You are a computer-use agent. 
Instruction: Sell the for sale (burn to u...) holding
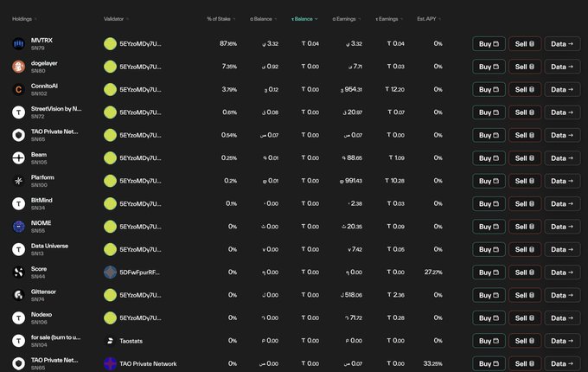525,341
